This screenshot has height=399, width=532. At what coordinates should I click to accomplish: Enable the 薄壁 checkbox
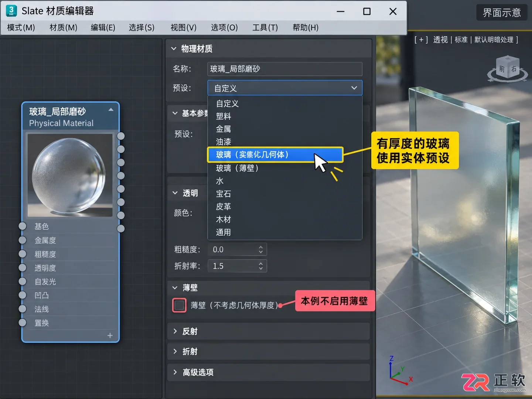(x=180, y=305)
